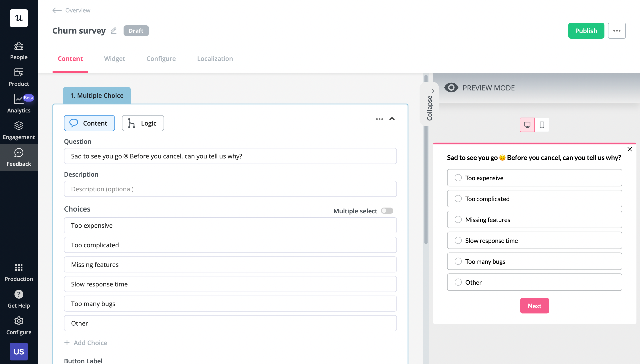Switch to the Localization tab
Image resolution: width=640 pixels, height=364 pixels.
tap(215, 58)
